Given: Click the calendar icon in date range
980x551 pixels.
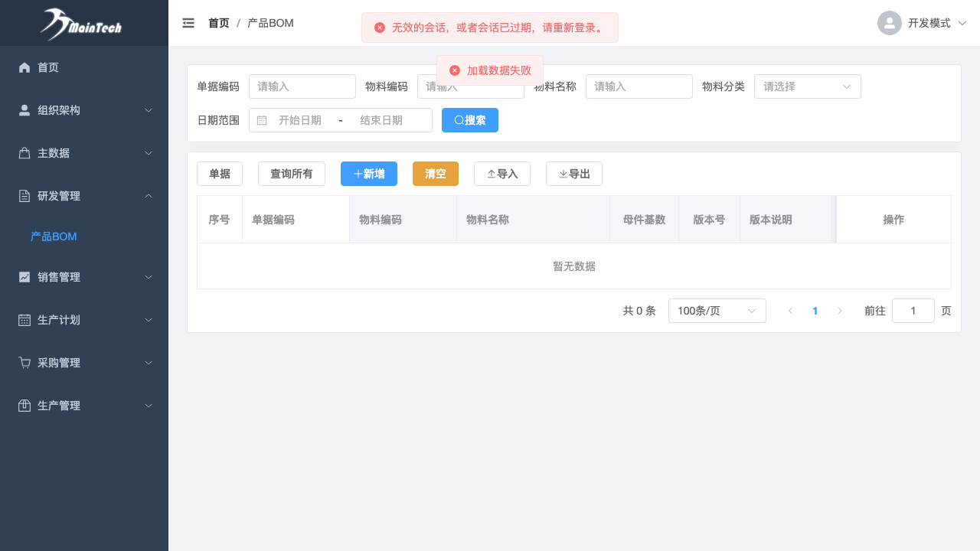Looking at the screenshot, I should pos(262,120).
